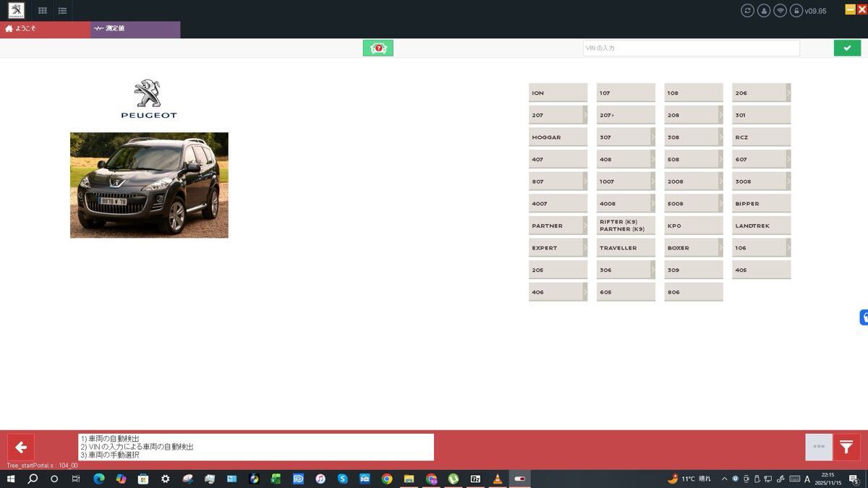Select the ION model
The height and width of the screenshot is (488, 868).
pyautogui.click(x=558, y=93)
